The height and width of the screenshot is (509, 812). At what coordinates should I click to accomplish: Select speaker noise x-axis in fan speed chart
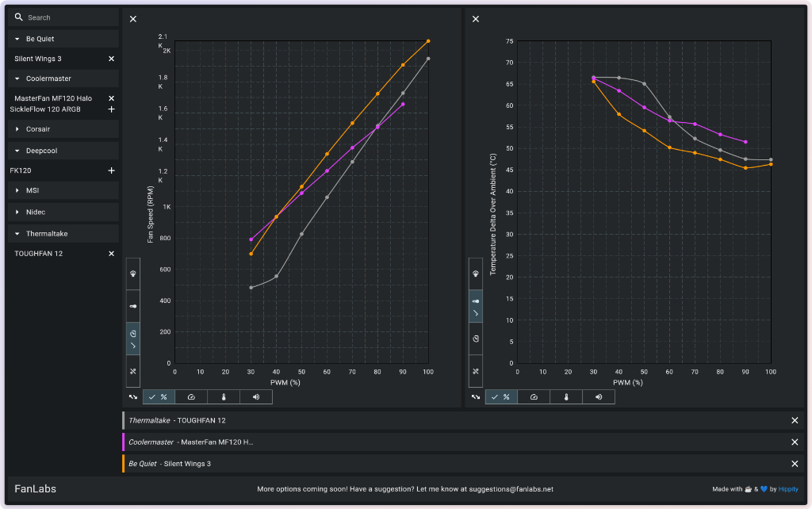tap(256, 397)
